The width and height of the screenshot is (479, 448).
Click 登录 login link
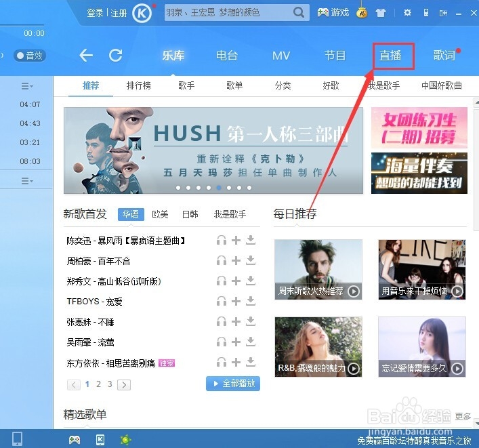pyautogui.click(x=95, y=13)
